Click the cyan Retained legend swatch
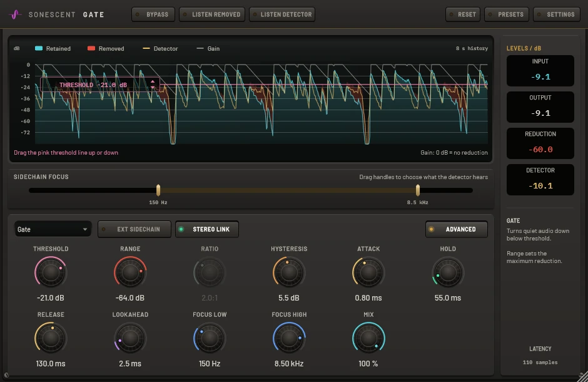 (x=39, y=48)
